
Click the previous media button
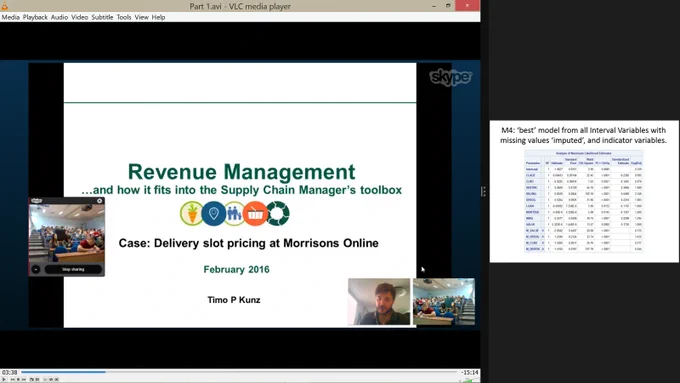[x=13, y=380]
